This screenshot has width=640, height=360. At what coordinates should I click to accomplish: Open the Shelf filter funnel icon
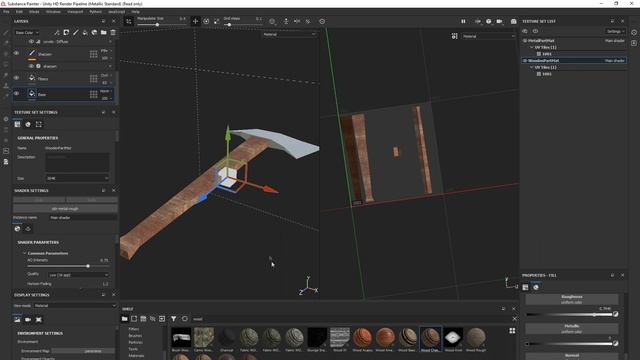173,319
